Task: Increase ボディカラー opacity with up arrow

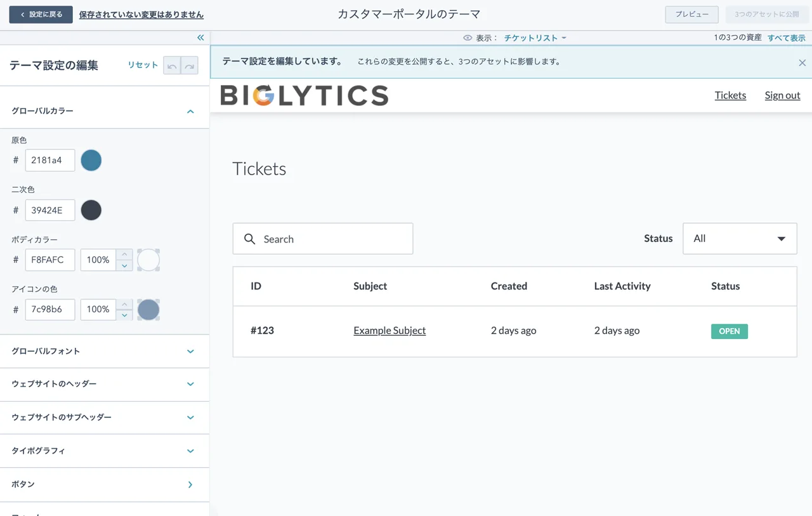Action: pos(124,254)
